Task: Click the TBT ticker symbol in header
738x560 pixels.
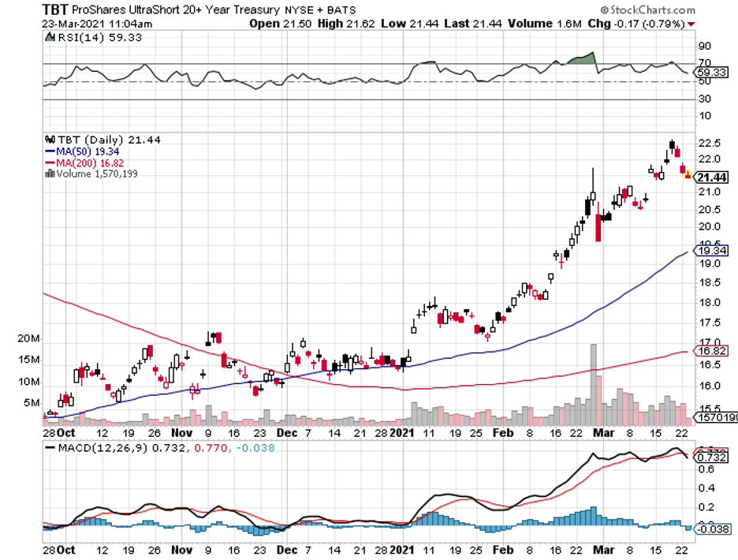Action: click(54, 9)
